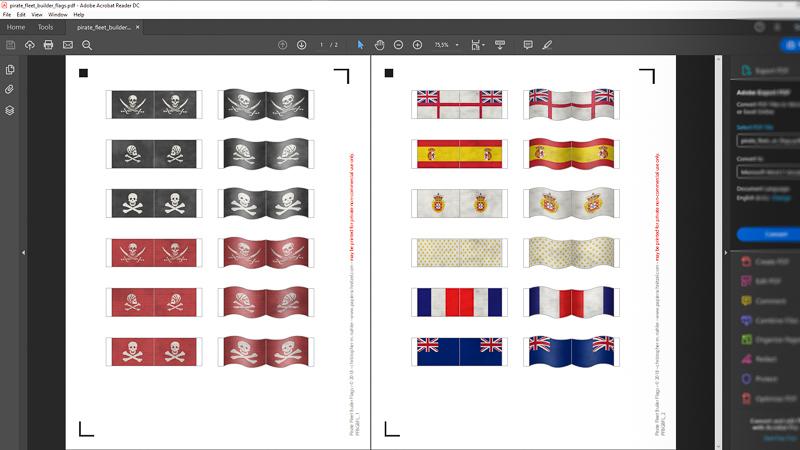This screenshot has width=800, height=450.
Task: Open the Window menu
Action: pyautogui.click(x=58, y=15)
